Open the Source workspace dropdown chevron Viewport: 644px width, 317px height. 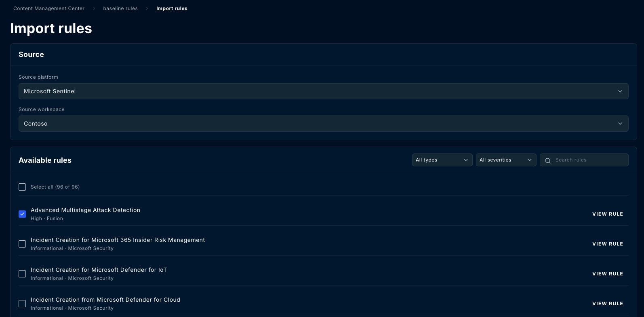coord(620,124)
